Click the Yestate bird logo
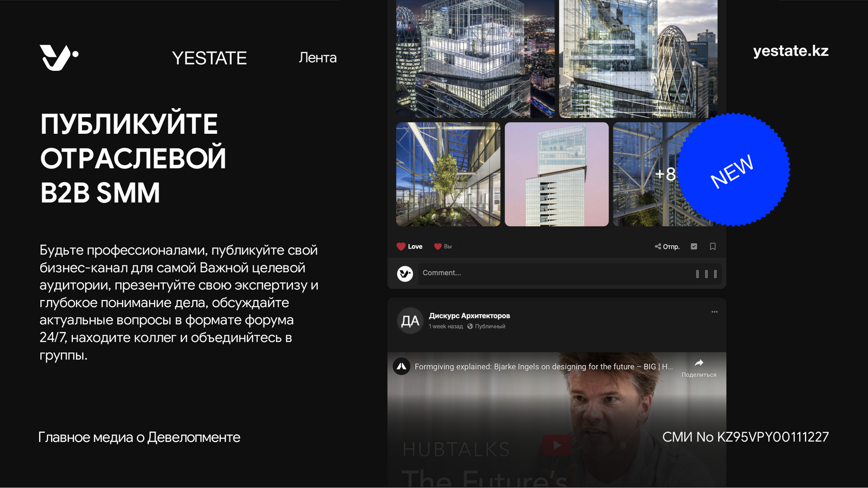 point(59,57)
